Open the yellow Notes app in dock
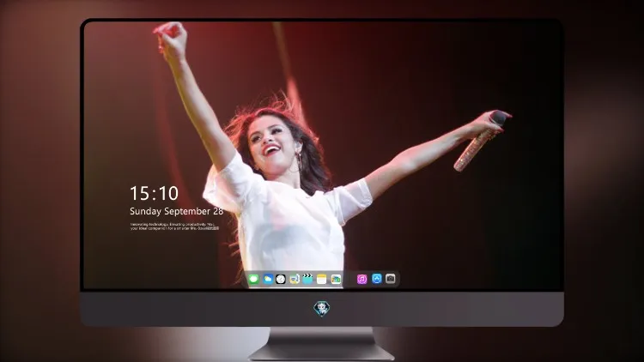 [x=322, y=279]
